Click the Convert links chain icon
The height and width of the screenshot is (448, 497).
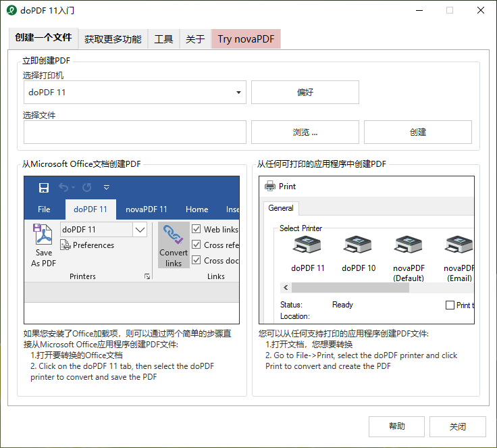click(x=173, y=234)
